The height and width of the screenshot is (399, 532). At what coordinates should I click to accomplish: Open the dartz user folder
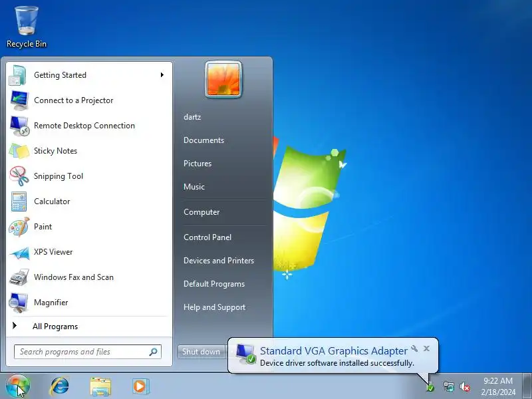pos(192,117)
